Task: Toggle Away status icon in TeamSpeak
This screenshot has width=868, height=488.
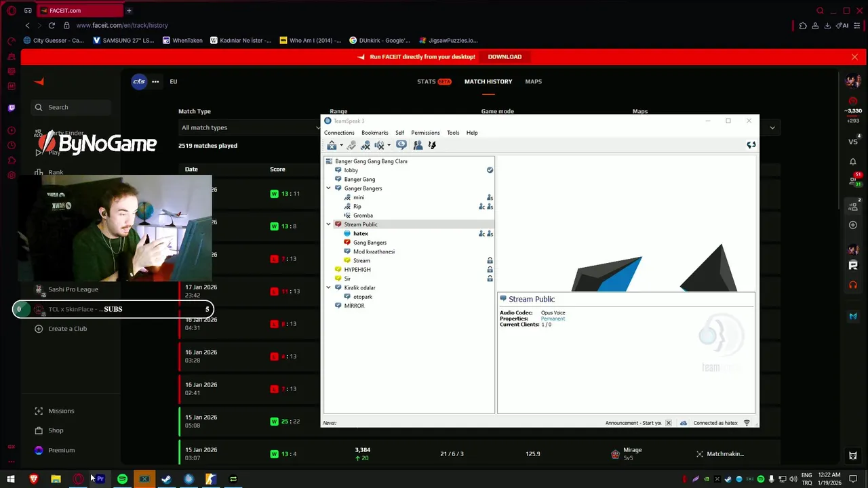Action: tap(401, 145)
